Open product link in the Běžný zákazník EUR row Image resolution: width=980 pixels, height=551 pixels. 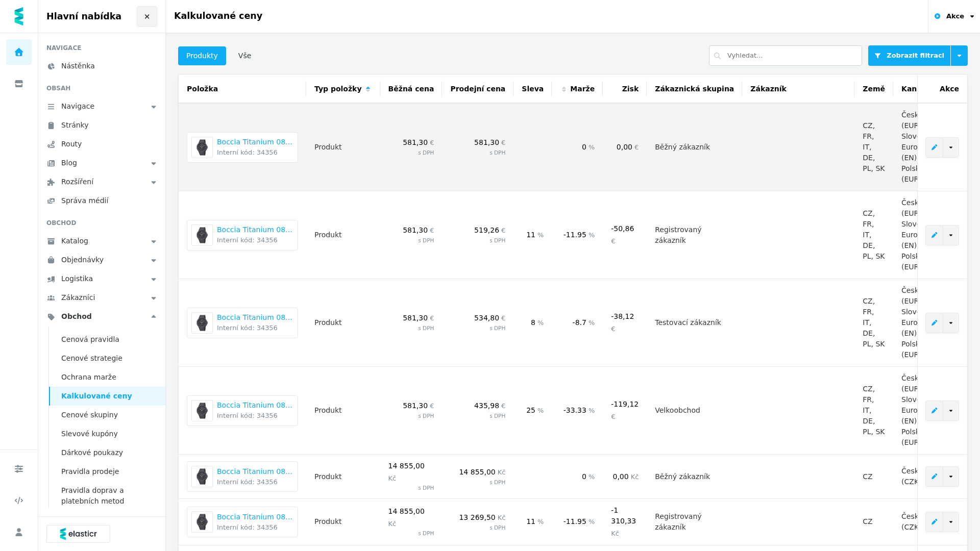[255, 142]
